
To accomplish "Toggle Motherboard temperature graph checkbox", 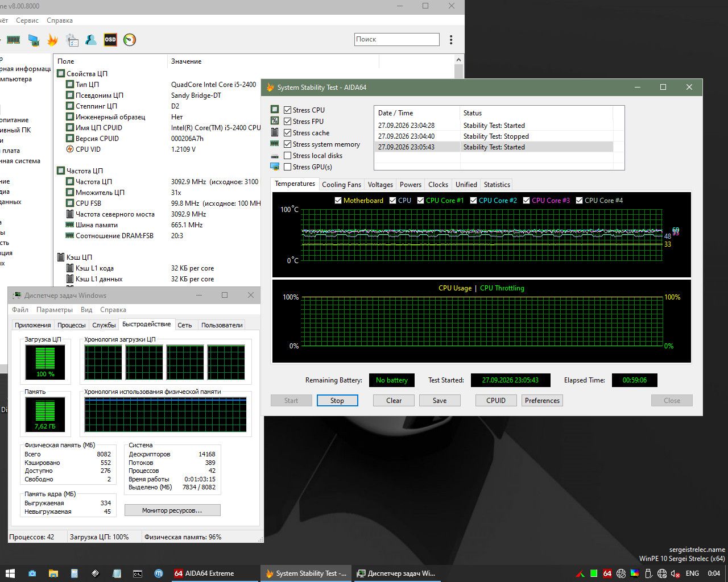I will (338, 201).
